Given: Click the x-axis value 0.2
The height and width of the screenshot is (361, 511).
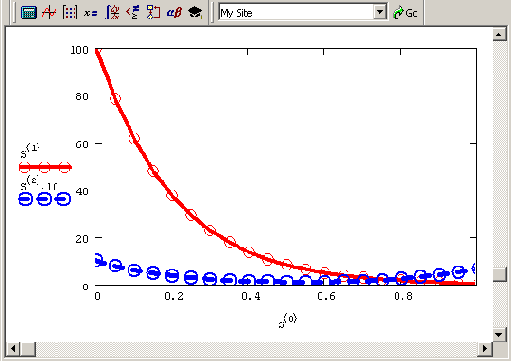Looking at the screenshot, I should click(x=174, y=296).
